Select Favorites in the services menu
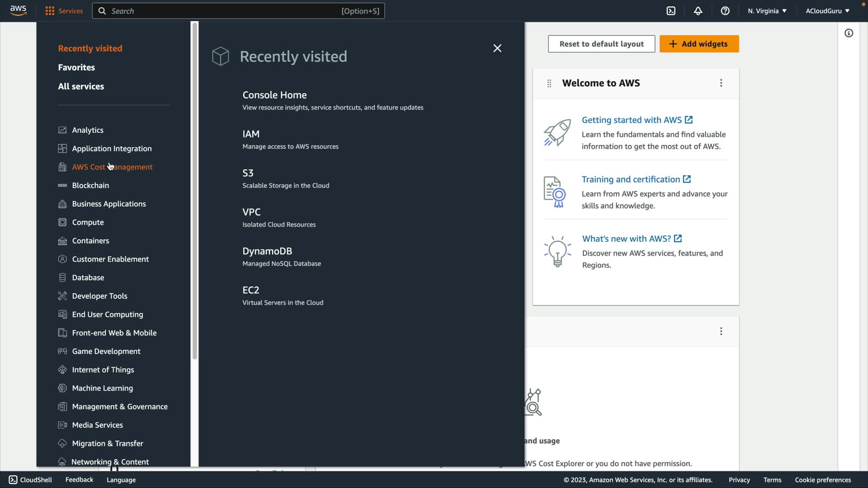The width and height of the screenshot is (868, 488). pos(76,67)
